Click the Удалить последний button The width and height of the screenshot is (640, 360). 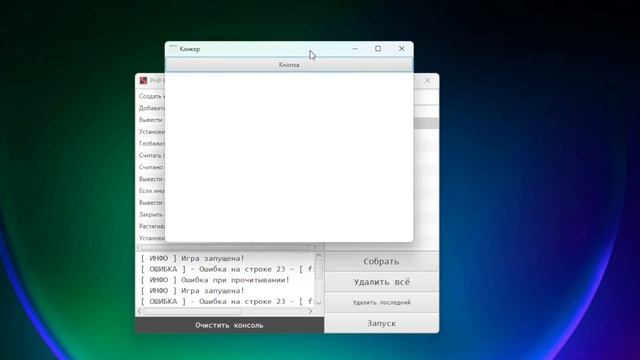(382, 302)
